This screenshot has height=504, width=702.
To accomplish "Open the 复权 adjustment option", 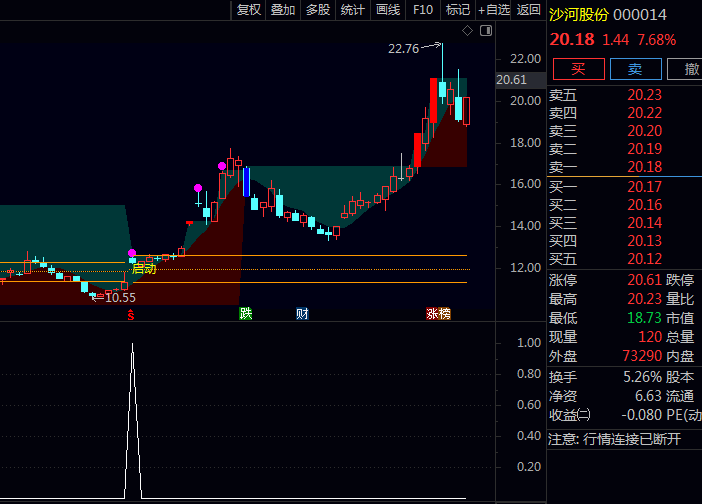I will pyautogui.click(x=248, y=10).
